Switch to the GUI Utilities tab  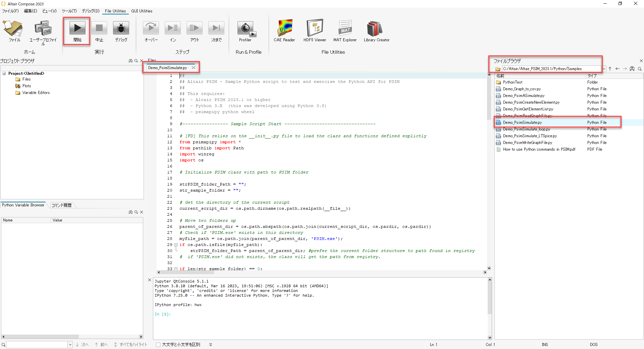[142, 11]
